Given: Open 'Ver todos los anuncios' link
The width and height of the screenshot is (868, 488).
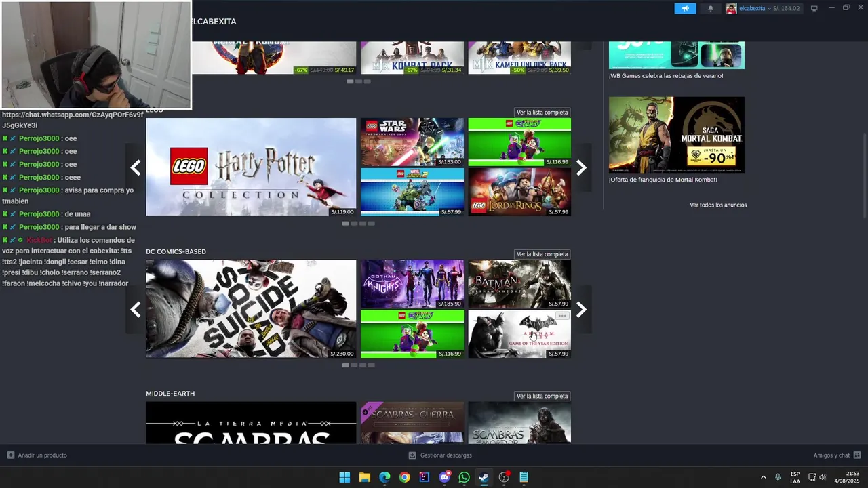Looking at the screenshot, I should 718,205.
